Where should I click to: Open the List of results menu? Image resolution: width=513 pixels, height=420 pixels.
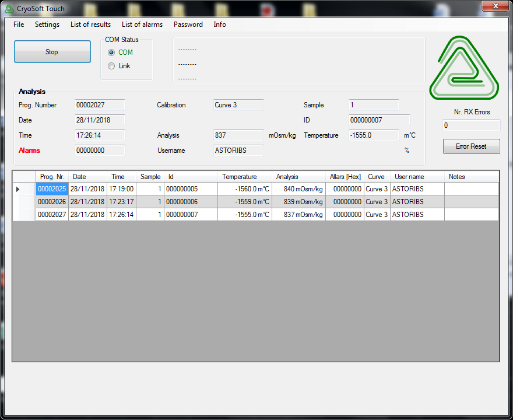coord(90,24)
